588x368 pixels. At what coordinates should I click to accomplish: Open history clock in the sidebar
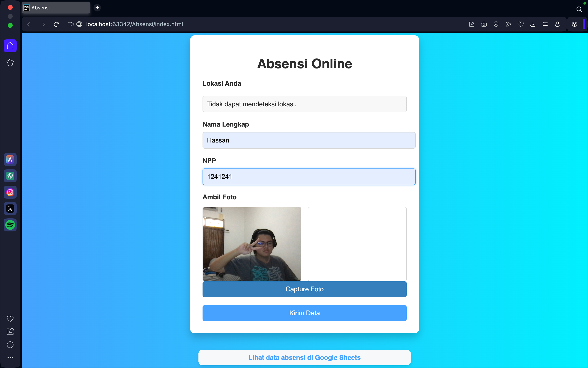click(10, 345)
